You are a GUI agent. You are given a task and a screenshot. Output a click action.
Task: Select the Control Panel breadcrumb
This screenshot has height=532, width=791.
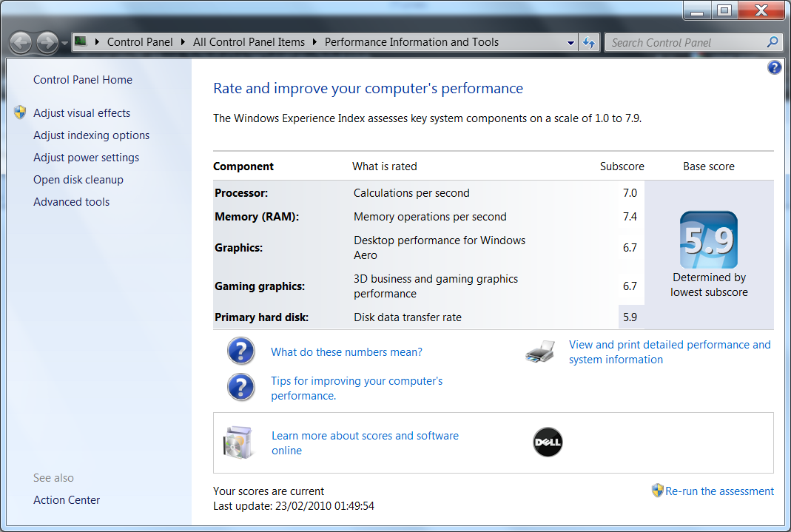[140, 42]
